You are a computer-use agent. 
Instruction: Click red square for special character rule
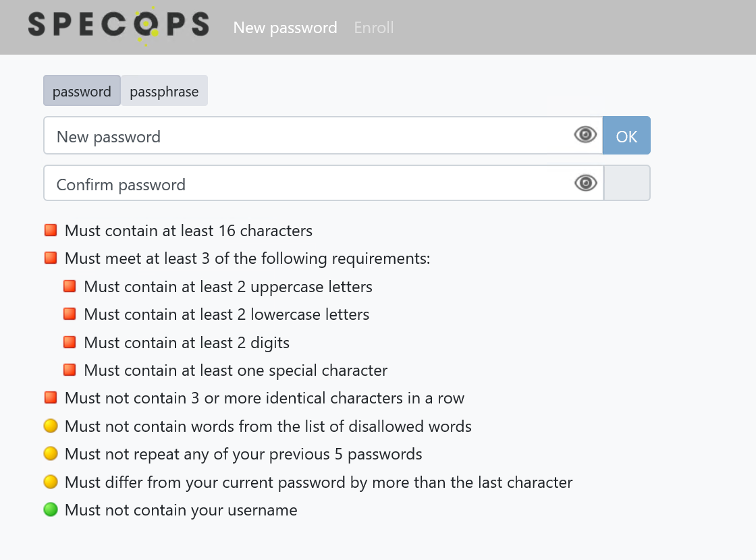(x=70, y=370)
